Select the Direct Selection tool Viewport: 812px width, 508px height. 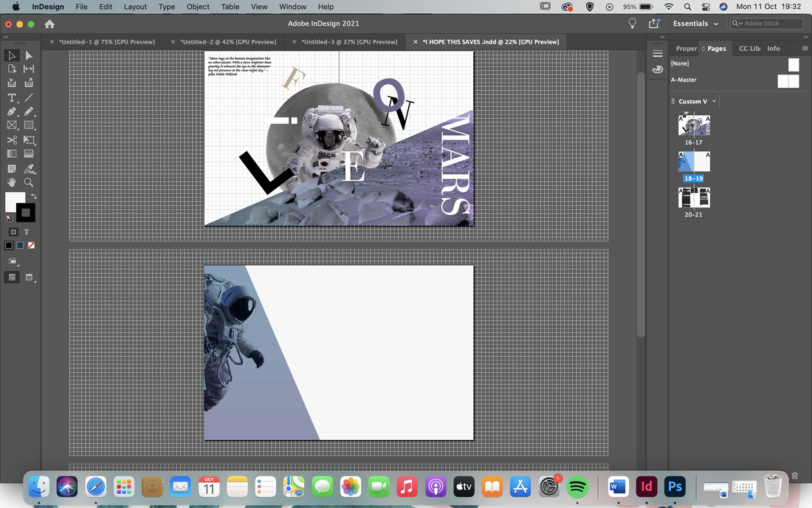29,55
